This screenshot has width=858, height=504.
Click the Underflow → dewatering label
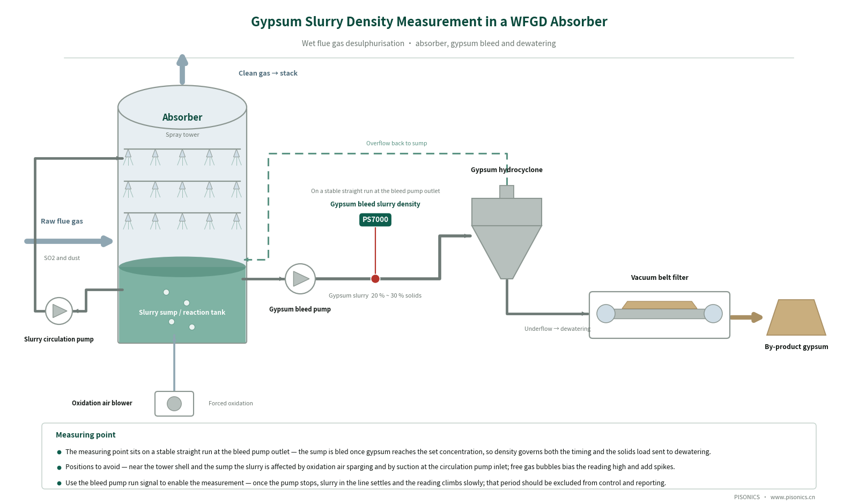[557, 329]
